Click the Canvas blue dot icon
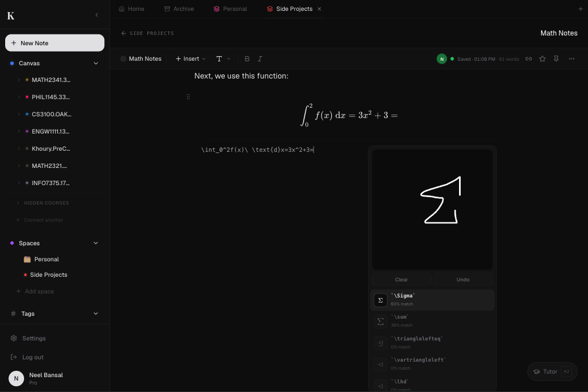This screenshot has width=588, height=392. pyautogui.click(x=12, y=64)
